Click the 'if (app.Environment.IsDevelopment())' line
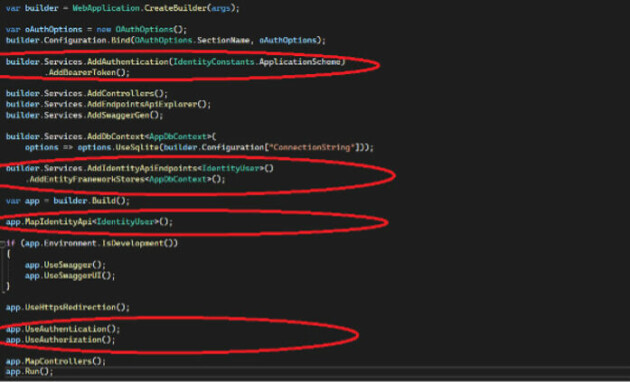The height and width of the screenshot is (382, 630). tap(92, 243)
